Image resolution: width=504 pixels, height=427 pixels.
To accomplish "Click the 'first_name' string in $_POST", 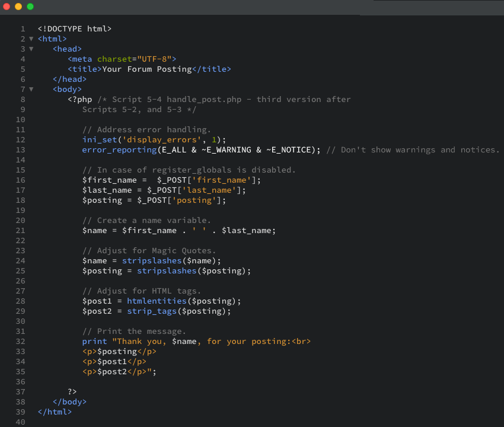I will [222, 180].
